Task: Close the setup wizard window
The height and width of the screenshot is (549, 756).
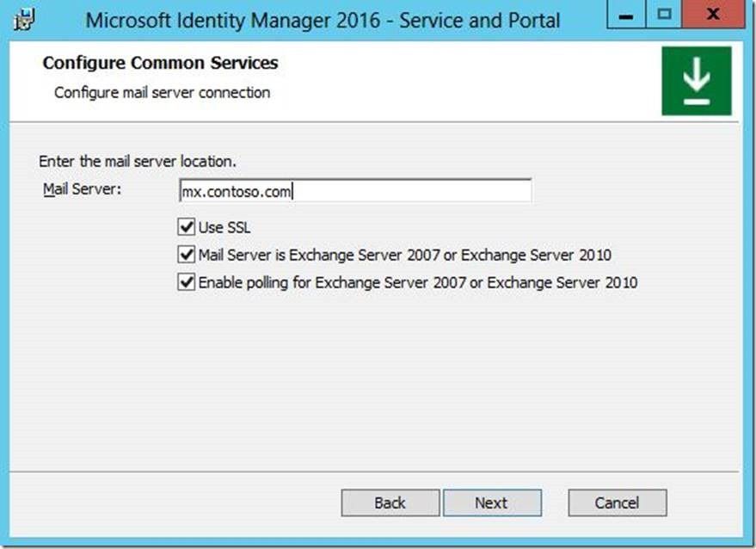Action: [x=710, y=15]
